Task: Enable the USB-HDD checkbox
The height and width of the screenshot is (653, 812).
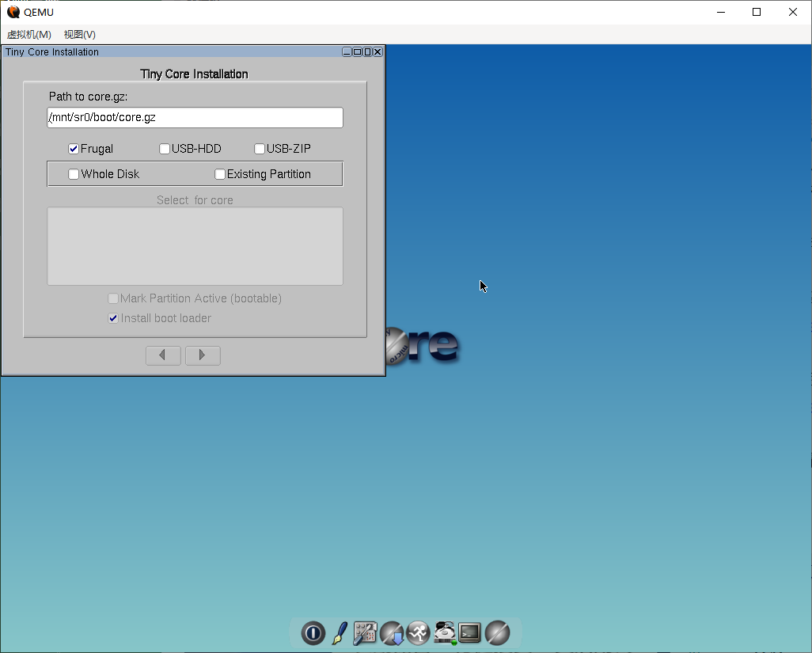Action: point(165,149)
